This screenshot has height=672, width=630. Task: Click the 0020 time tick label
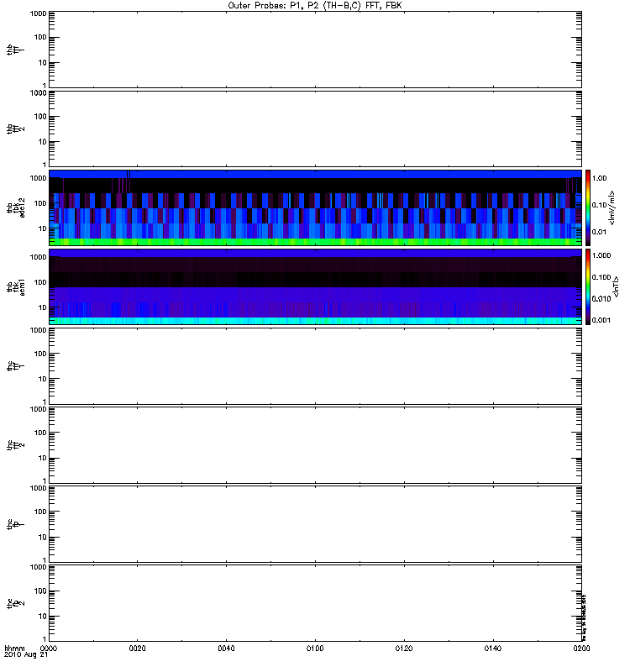tap(138, 648)
